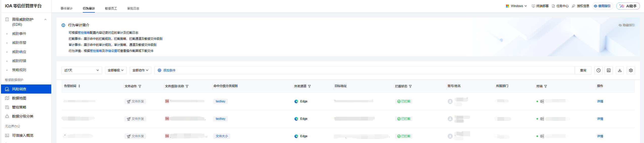Sort by the 告警时间 column arrows
This screenshot has width=644, height=143.
79,86
